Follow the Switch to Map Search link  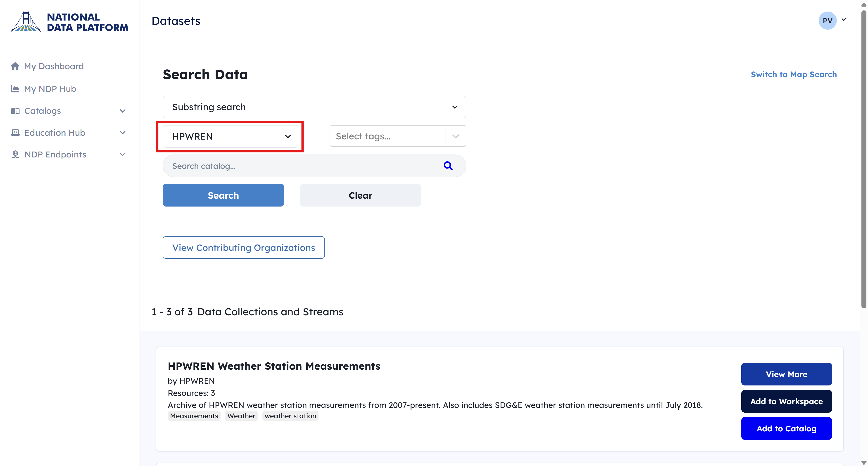tap(793, 74)
